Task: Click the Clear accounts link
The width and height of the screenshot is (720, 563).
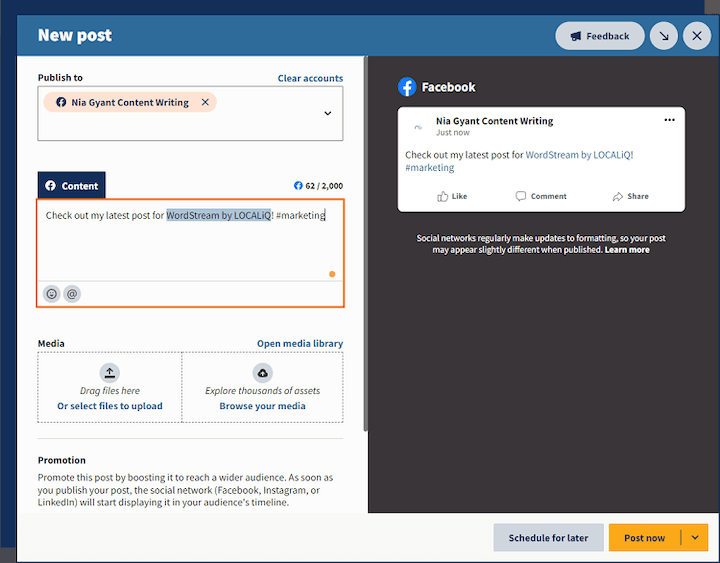Action: tap(310, 78)
